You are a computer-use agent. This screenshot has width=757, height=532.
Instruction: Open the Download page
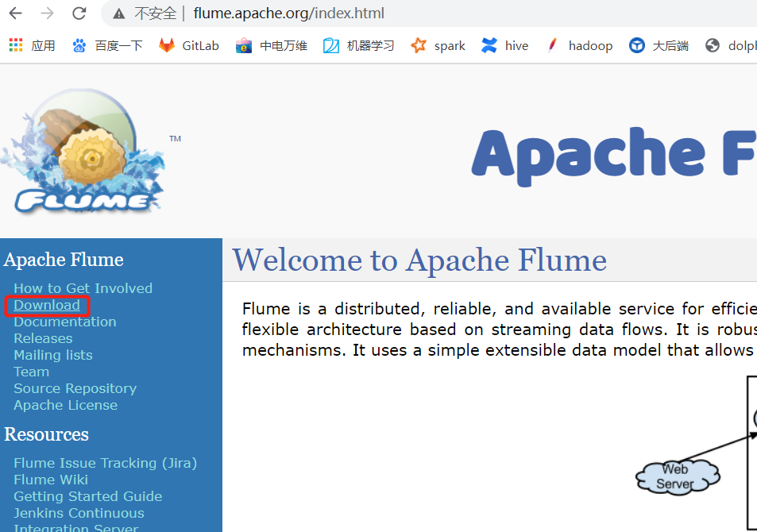[46, 305]
